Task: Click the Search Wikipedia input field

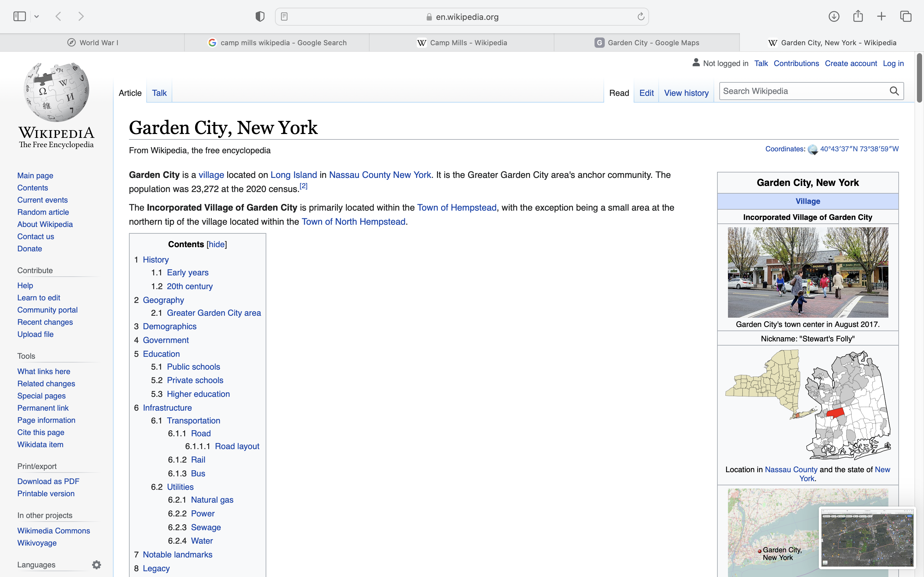Action: coord(802,91)
